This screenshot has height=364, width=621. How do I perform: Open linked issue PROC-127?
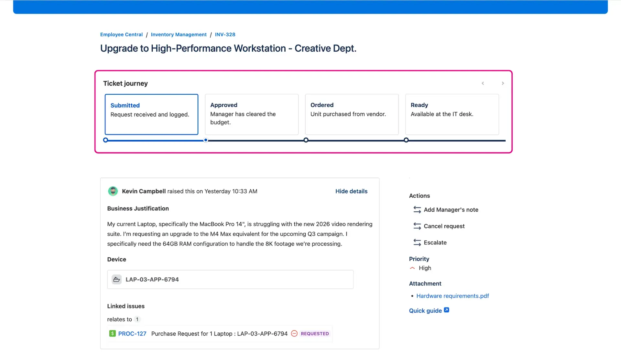[x=132, y=333]
